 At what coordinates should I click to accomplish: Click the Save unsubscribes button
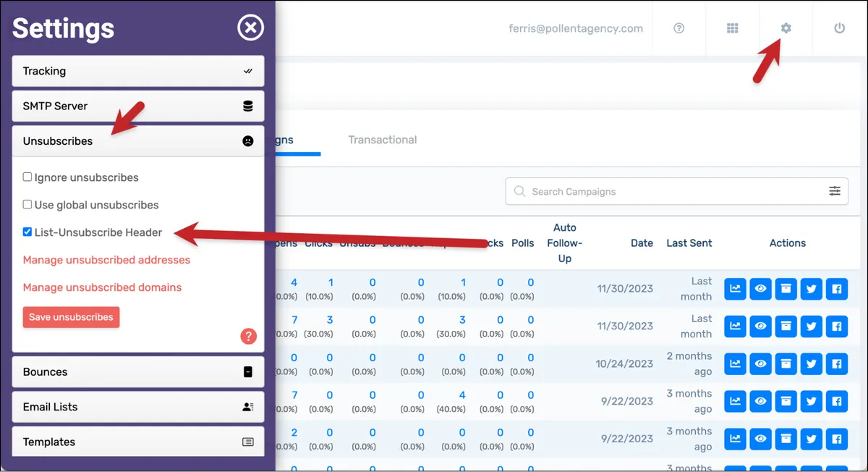point(71,317)
